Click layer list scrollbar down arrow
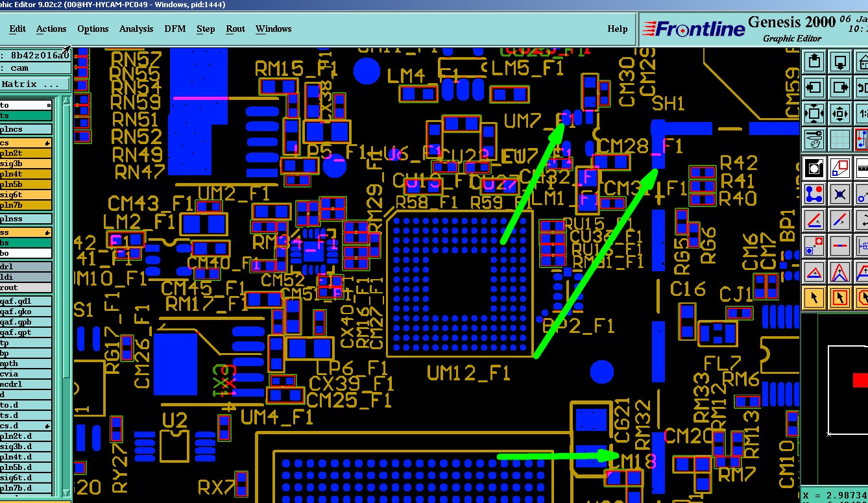 pyautogui.click(x=66, y=493)
